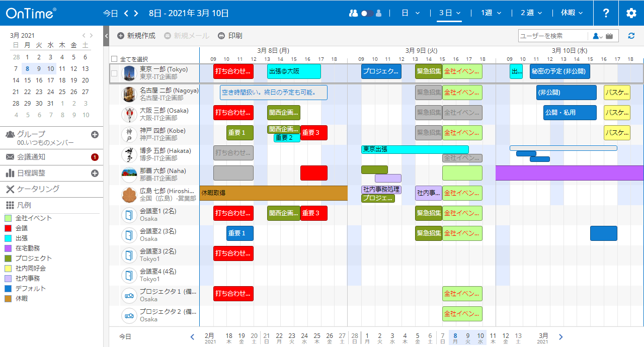This screenshot has width=644, height=347.
Task: Open the settings gear icon
Action: point(631,13)
